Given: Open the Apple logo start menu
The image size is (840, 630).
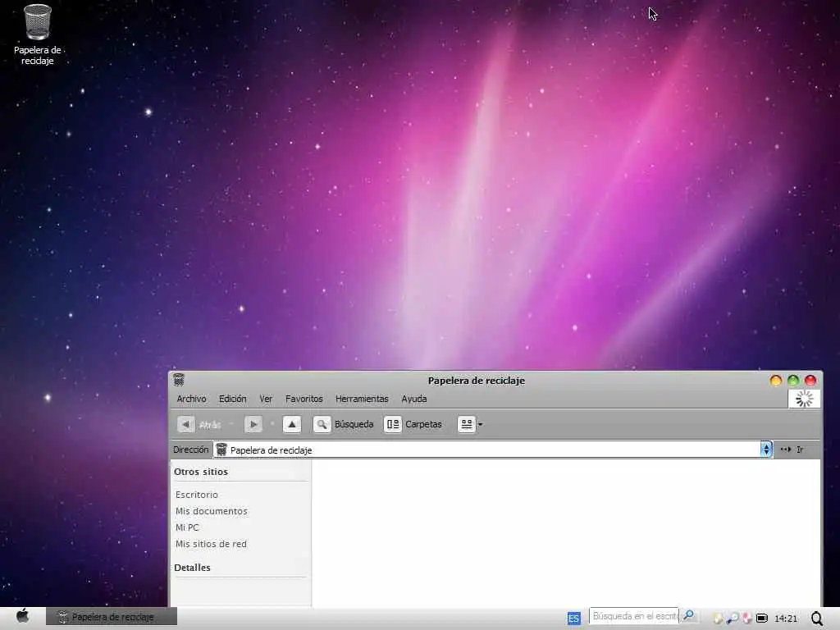Looking at the screenshot, I should point(22,617).
